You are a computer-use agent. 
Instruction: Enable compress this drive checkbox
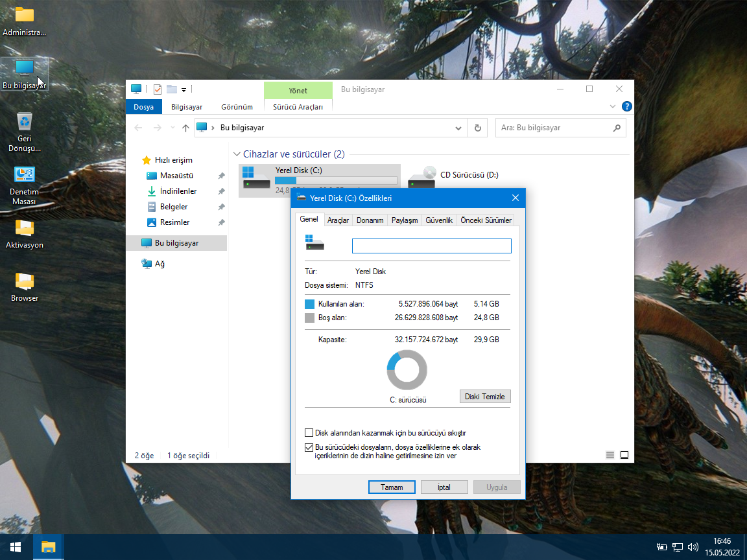309,433
